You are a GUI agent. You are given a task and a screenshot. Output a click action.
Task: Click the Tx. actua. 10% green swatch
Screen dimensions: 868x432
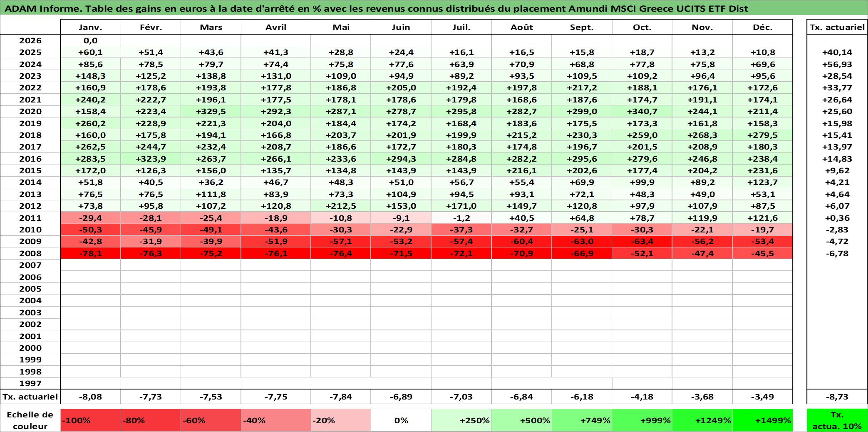837,420
